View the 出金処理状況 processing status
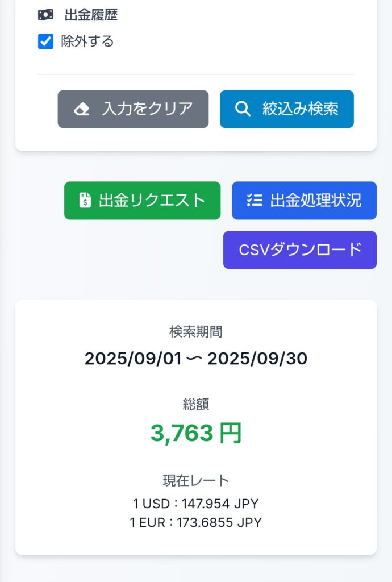Image resolution: width=392 pixels, height=582 pixels. (304, 200)
